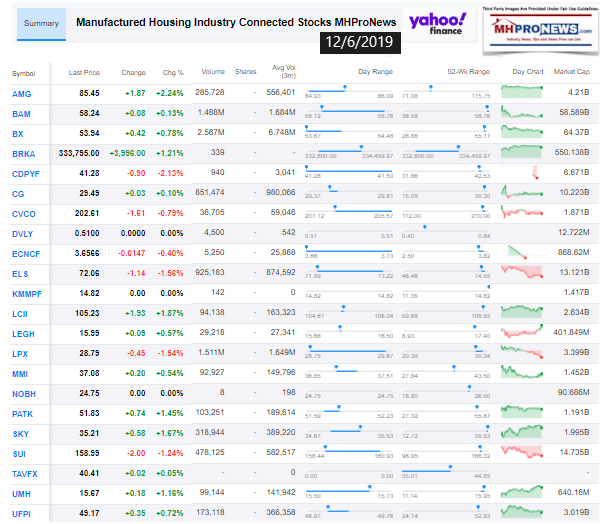Click the BAM day chart thumbnail
The width and height of the screenshot is (603, 524).
point(522,112)
